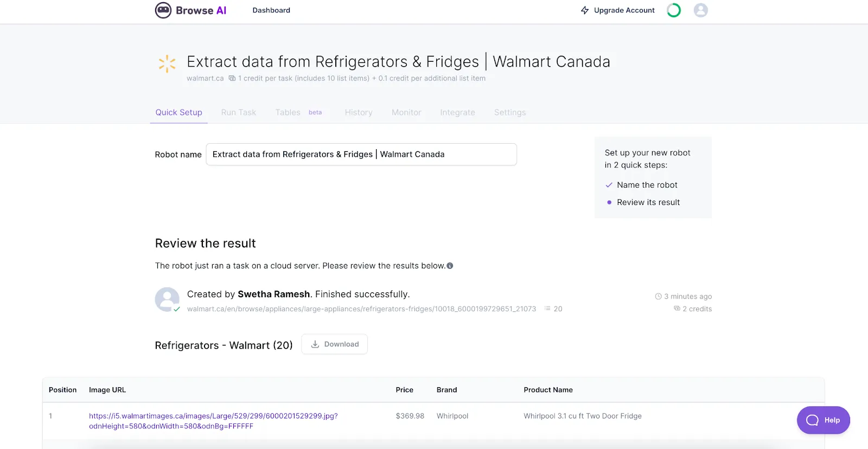Click Swetha Ramesh's task avatar
The height and width of the screenshot is (449, 868).
click(x=167, y=299)
